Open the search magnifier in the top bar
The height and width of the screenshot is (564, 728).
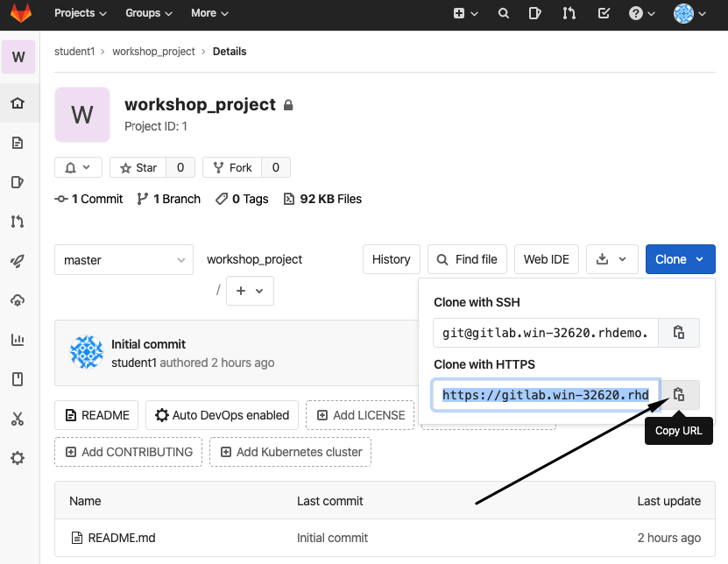(503, 14)
